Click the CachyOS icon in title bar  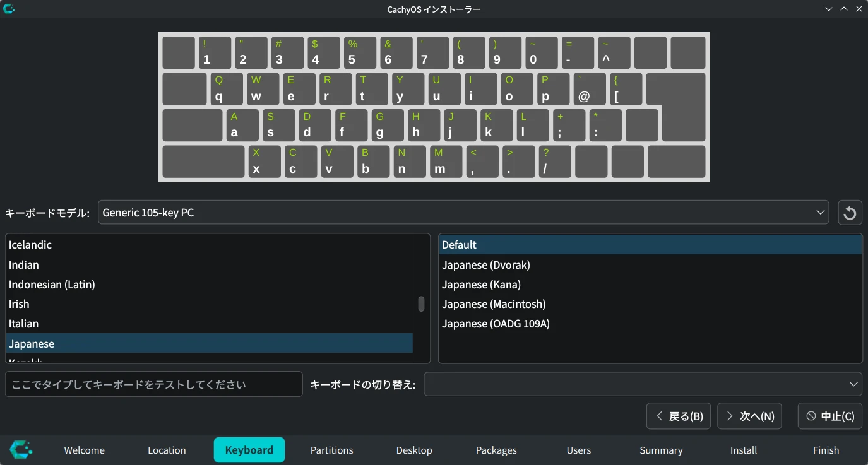point(9,9)
